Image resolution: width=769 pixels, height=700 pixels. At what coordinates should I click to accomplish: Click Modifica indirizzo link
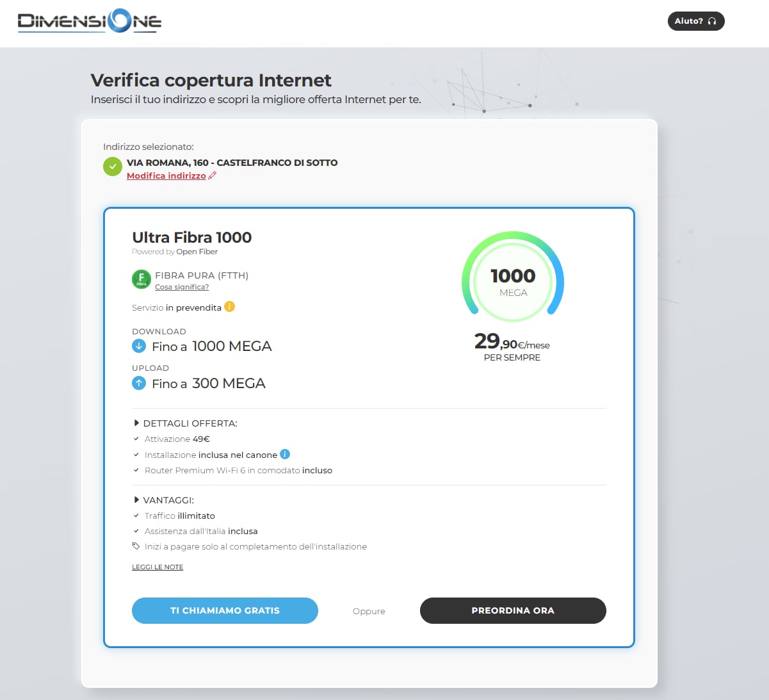coord(166,175)
